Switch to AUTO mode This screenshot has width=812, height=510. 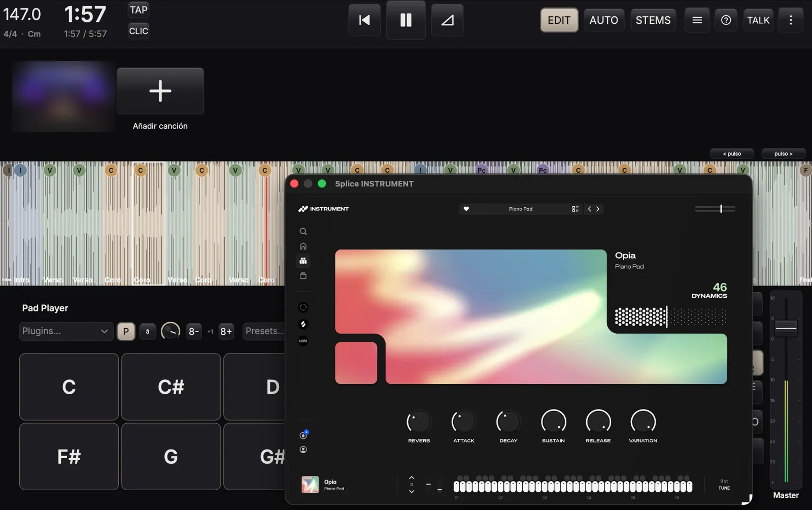coord(603,20)
